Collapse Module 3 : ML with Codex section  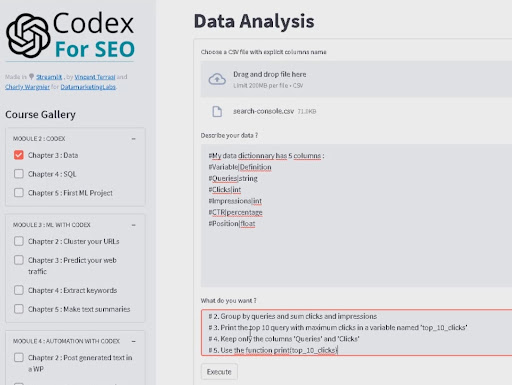133,225
